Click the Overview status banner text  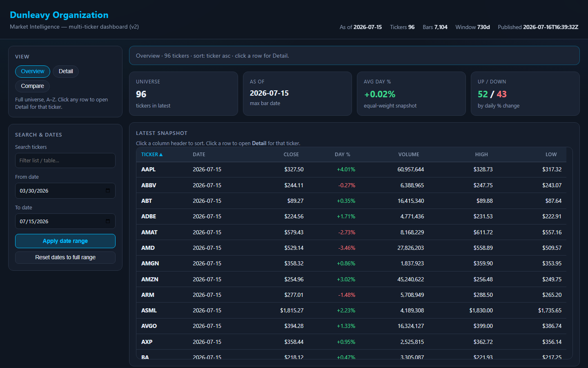tap(212, 56)
